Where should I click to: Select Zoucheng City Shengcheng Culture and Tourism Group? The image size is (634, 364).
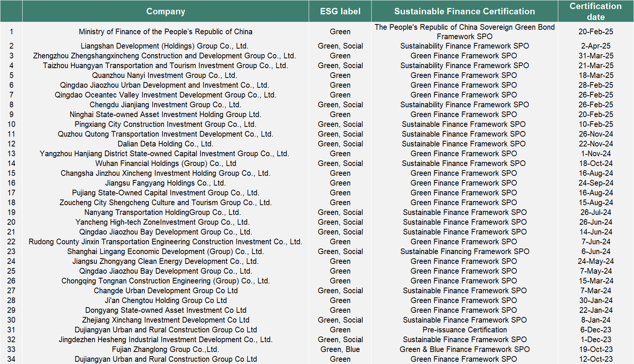pos(165,203)
